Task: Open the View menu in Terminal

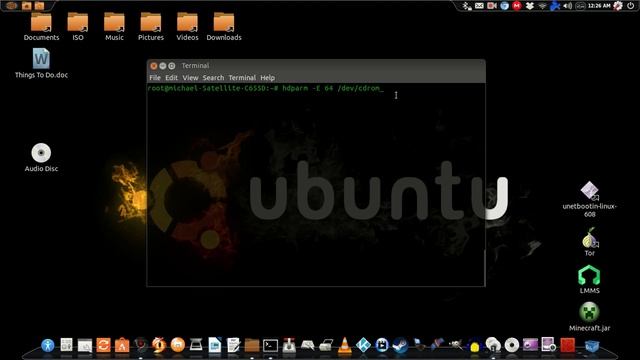Action: tap(190, 78)
